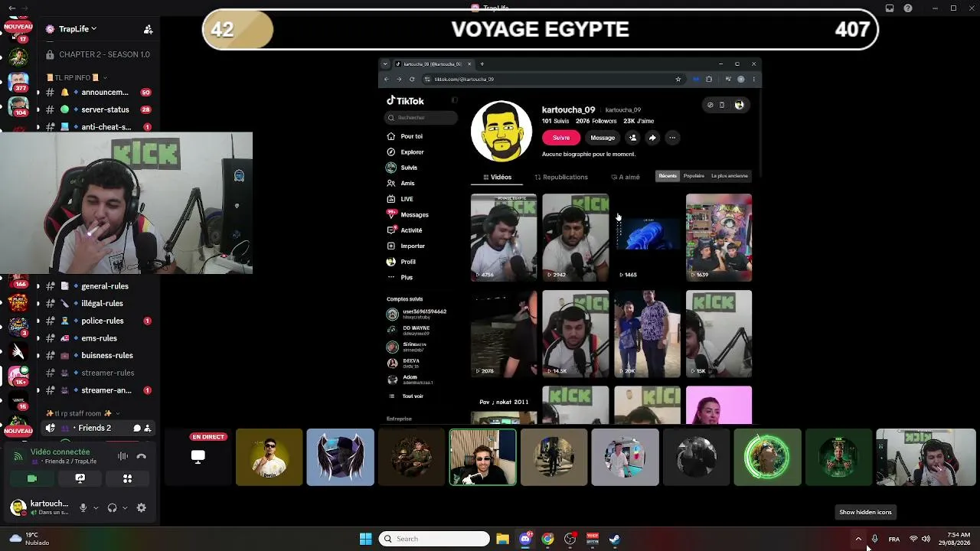Open Discord activities launcher button
980x551 pixels.
[x=128, y=478]
